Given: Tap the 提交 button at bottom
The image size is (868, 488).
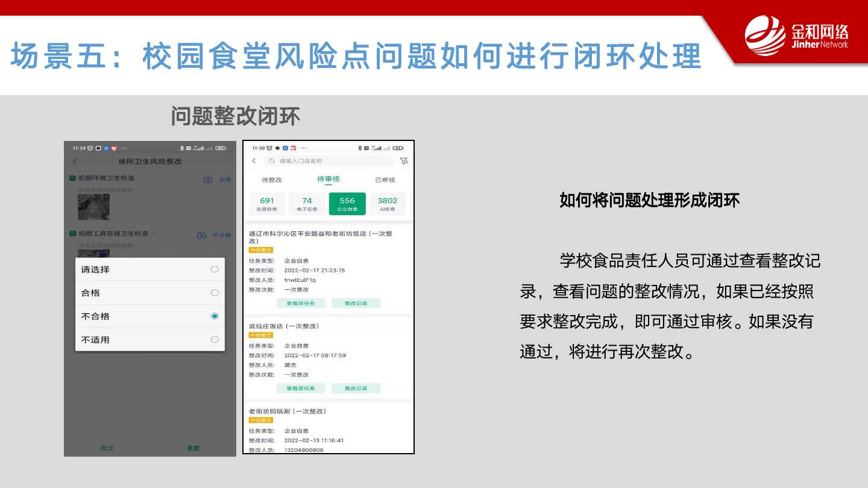Looking at the screenshot, I should [x=107, y=448].
